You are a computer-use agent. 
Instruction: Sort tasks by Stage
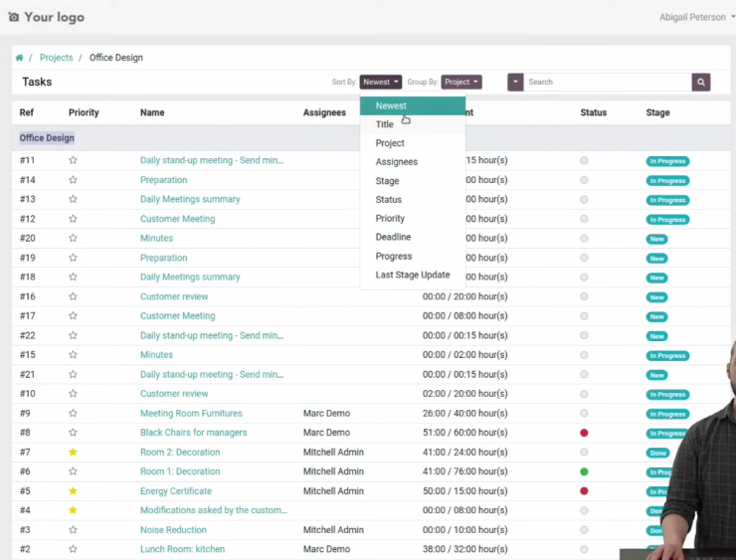coord(413,181)
